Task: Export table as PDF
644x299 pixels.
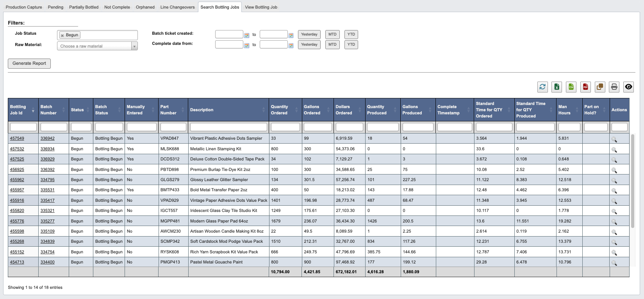Action: (585, 87)
